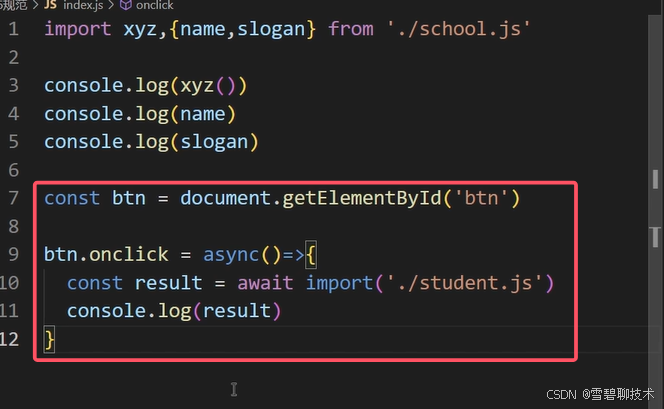Screen dimensions: 664x409
Task: Click 'result' inside console.log on line 11
Action: point(237,311)
